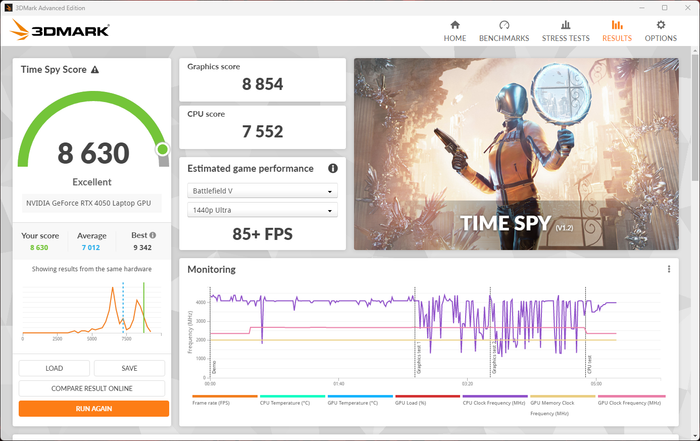Click the 3DMark app icon in title bar
Image resolution: width=700 pixels, height=441 pixels.
8,8
